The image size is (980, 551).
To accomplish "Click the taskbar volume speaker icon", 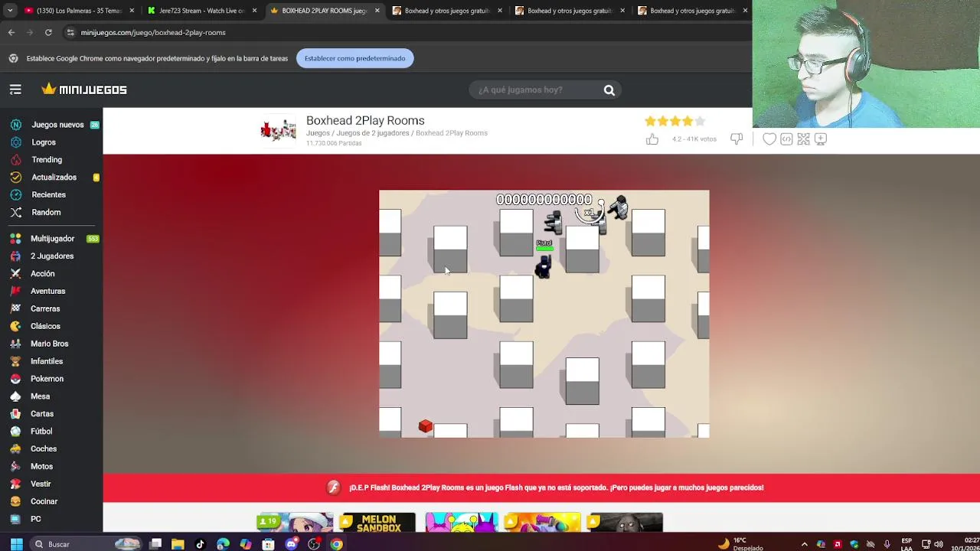I will click(x=939, y=544).
